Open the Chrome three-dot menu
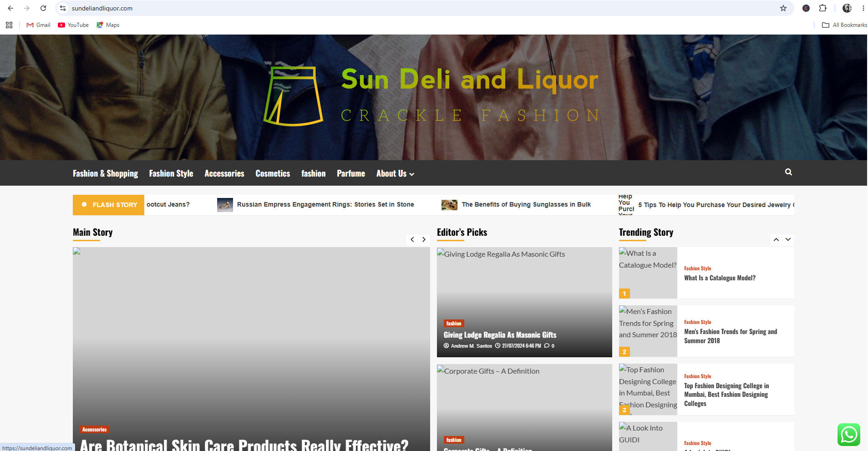The width and height of the screenshot is (868, 451). [x=863, y=8]
